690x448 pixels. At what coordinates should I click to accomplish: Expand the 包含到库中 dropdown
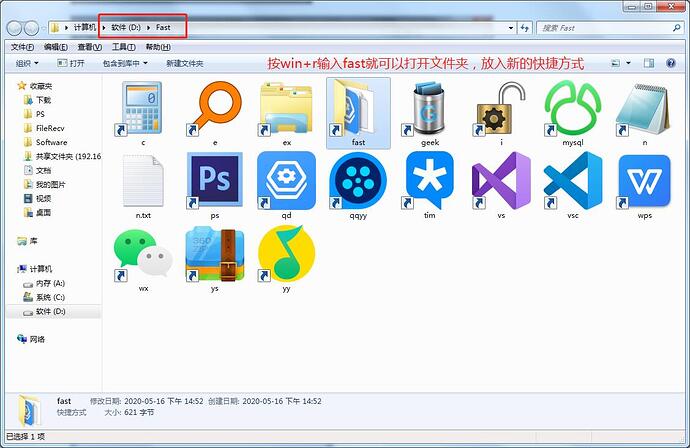tap(125, 63)
